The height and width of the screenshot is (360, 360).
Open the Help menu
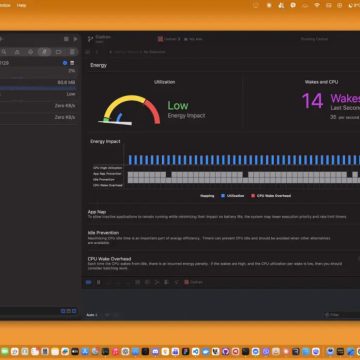coord(21,5)
